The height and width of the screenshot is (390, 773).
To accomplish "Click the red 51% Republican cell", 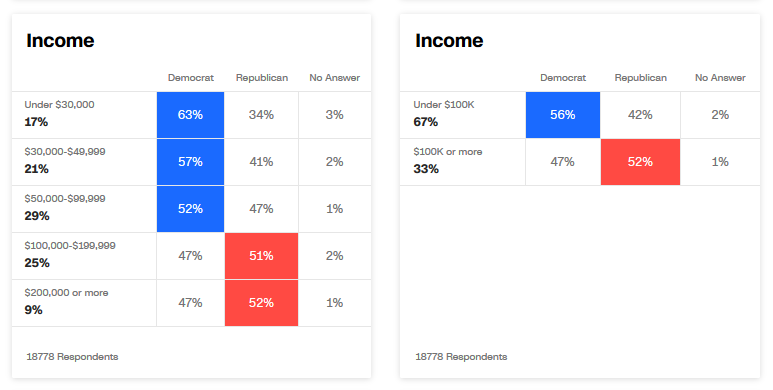I will [x=261, y=256].
